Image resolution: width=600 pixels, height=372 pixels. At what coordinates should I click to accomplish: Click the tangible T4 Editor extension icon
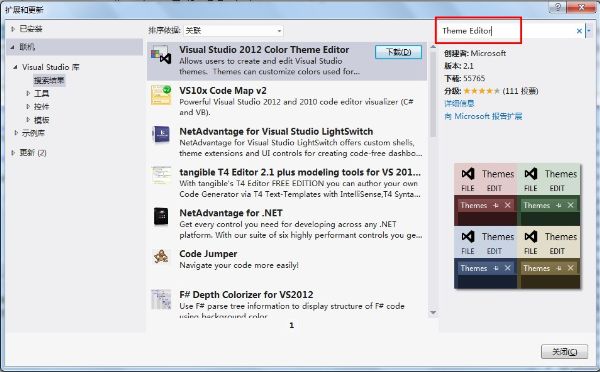[161, 175]
